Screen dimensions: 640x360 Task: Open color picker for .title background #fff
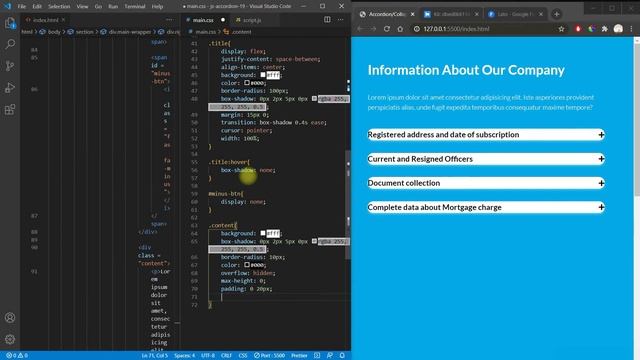coord(263,75)
